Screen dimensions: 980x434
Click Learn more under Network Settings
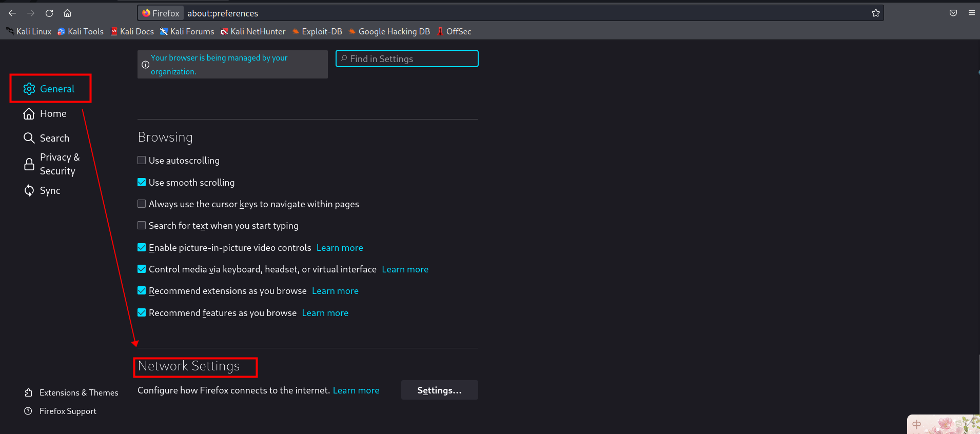[x=356, y=390]
